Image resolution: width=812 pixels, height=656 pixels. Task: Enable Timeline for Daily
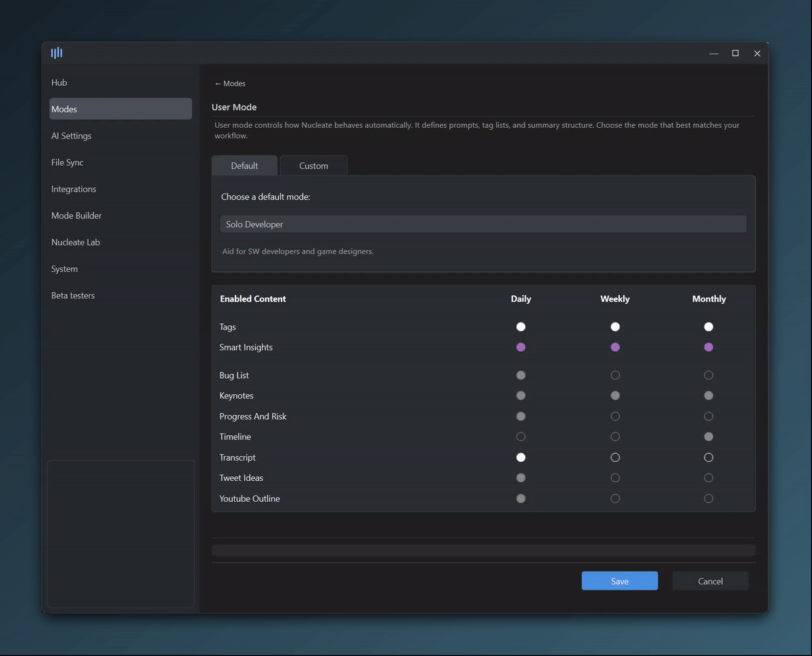(521, 437)
